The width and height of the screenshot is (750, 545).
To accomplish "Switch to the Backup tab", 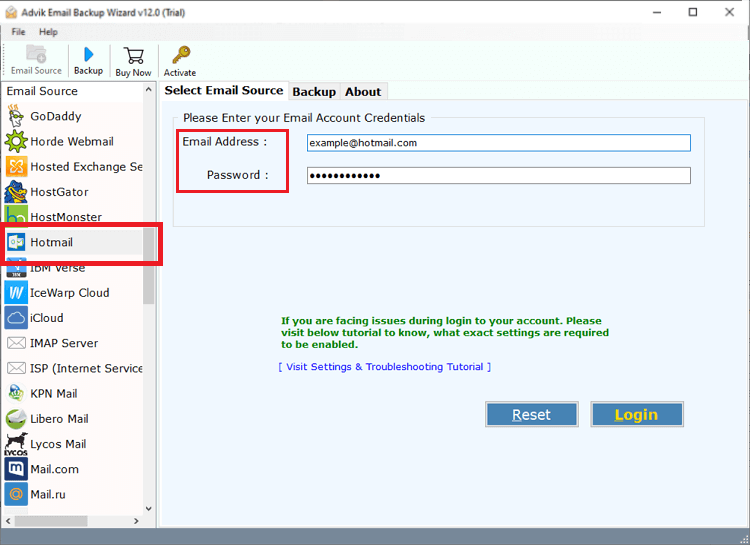I will pyautogui.click(x=313, y=91).
